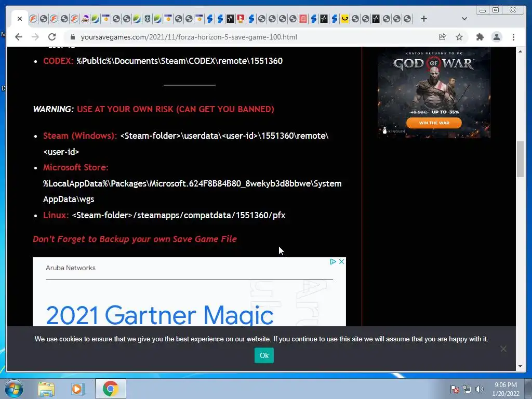Click the scrollbar up arrow
This screenshot has height=399, width=532.
pos(520,51)
